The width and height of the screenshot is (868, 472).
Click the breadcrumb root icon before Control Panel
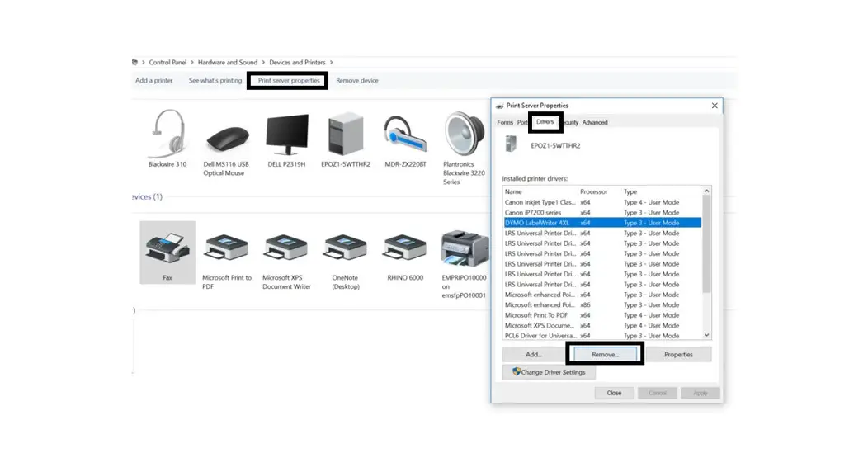(134, 62)
